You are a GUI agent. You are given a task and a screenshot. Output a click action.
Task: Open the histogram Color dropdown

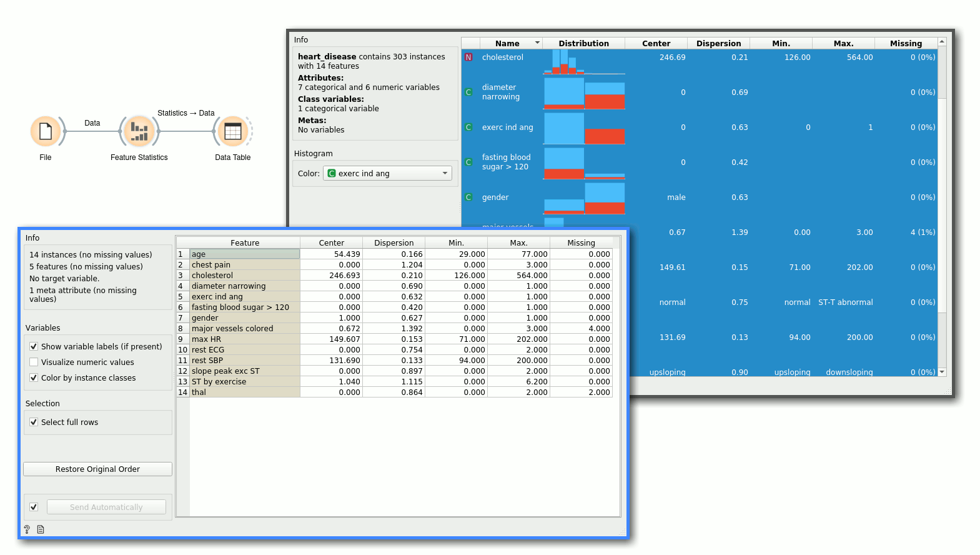(387, 173)
